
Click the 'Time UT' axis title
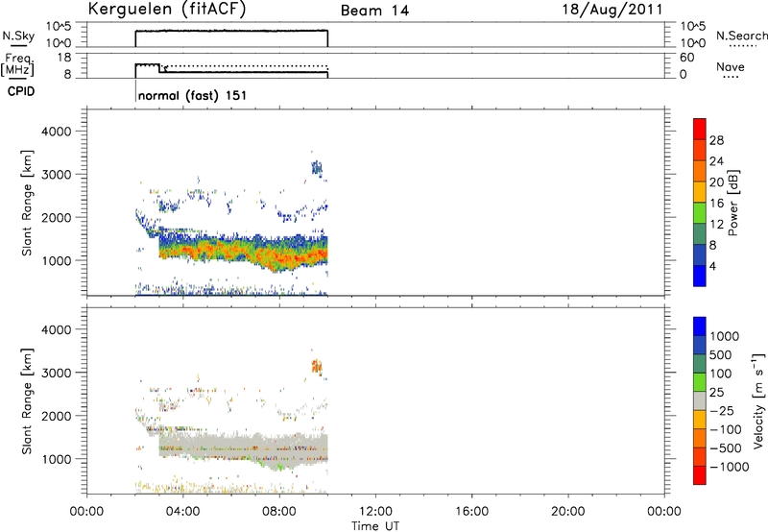coord(375,526)
